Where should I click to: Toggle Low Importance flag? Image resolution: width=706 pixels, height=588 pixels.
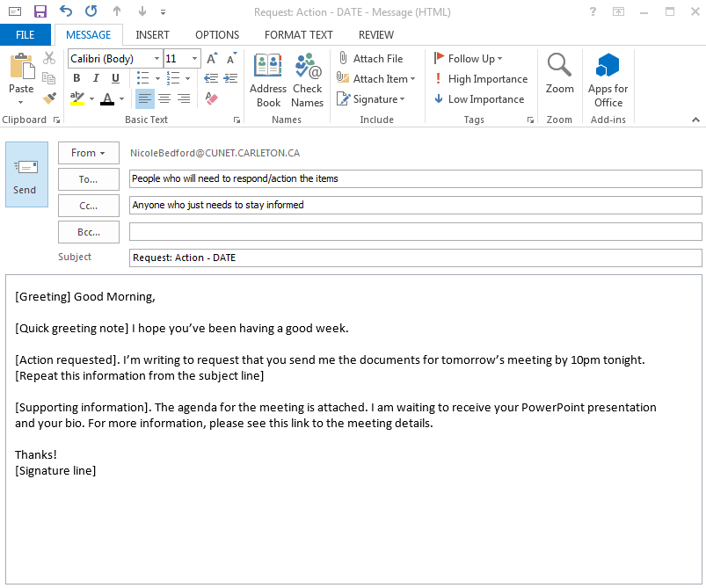[480, 99]
